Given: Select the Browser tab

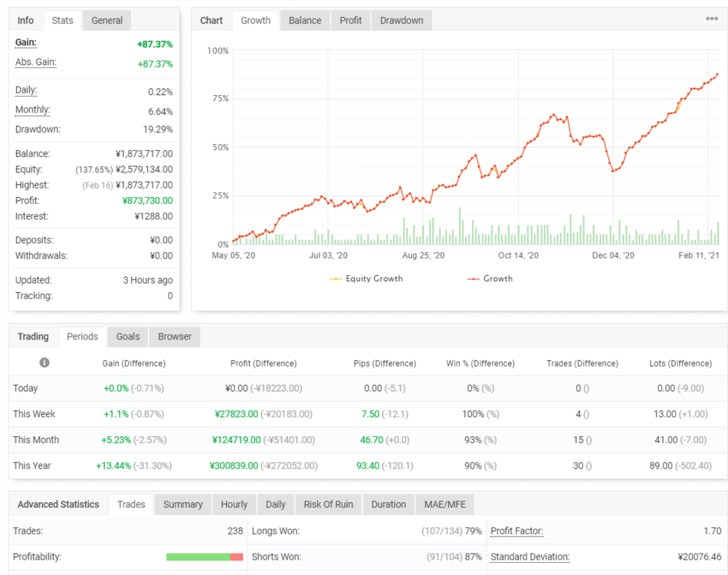Looking at the screenshot, I should pos(175,337).
